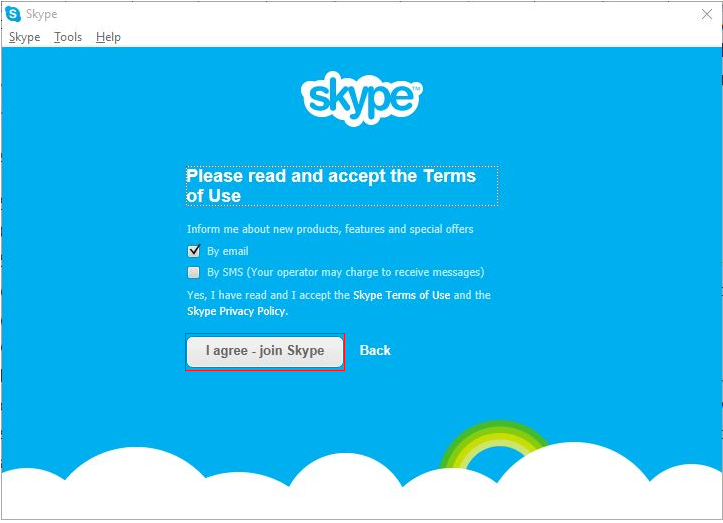723x523 pixels.
Task: Click the Skype icon in the title bar
Action: (13, 14)
